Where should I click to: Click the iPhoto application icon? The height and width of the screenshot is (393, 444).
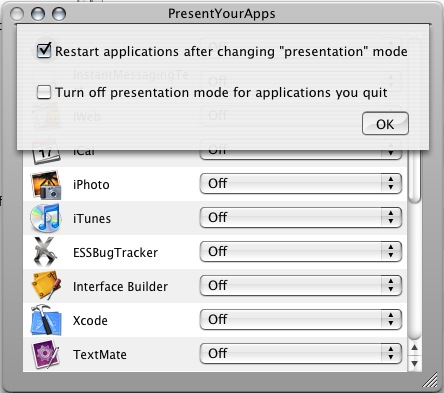(x=46, y=185)
